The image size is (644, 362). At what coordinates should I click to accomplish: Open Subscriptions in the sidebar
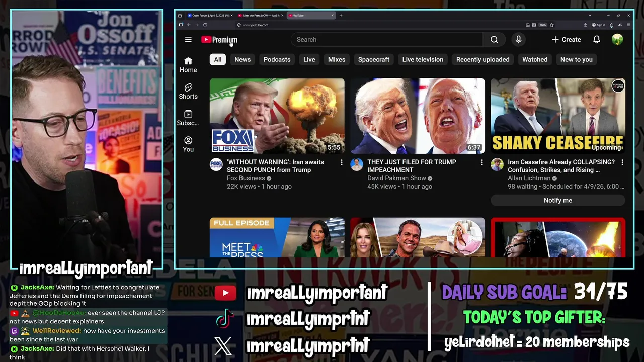188,118
